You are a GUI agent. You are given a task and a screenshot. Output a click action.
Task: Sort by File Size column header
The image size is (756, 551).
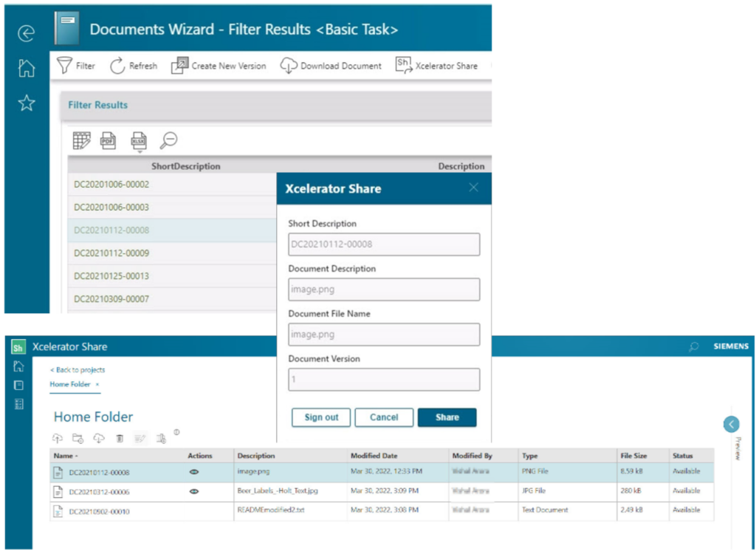634,456
